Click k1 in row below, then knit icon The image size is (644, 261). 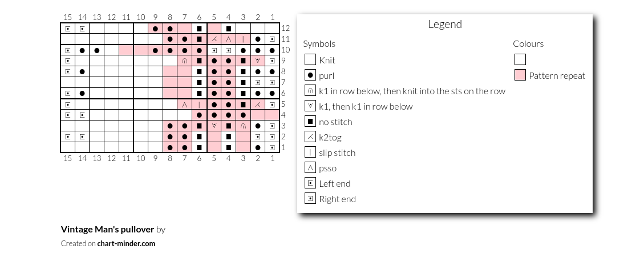[310, 91]
